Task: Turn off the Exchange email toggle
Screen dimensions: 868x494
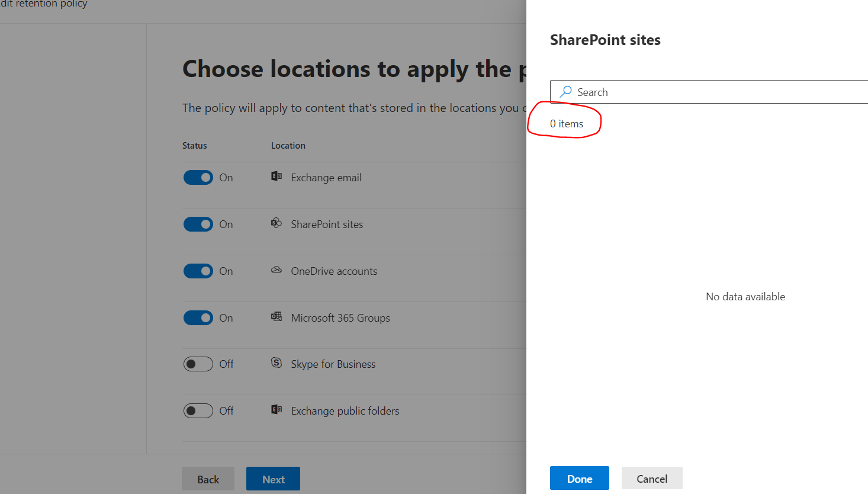Action: (x=198, y=178)
